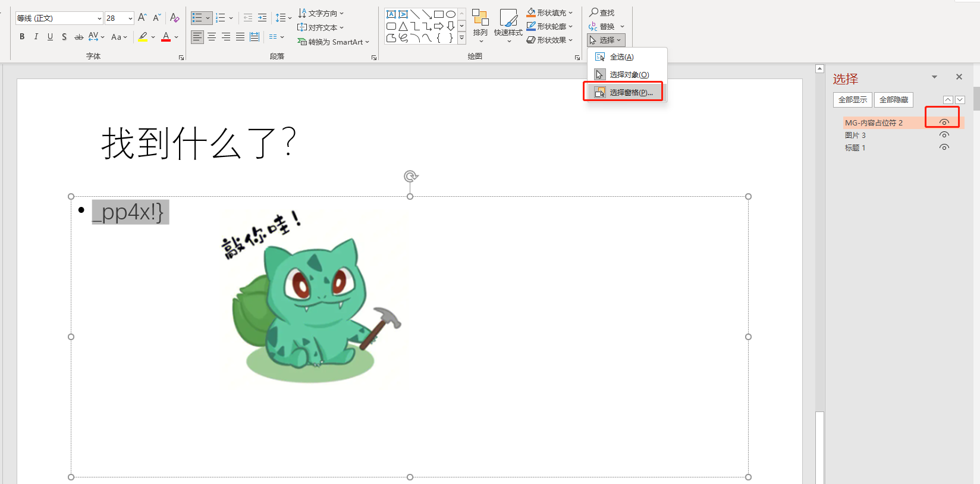The height and width of the screenshot is (484, 980).
Task: Pick the right block arrow shape
Action: point(439,26)
